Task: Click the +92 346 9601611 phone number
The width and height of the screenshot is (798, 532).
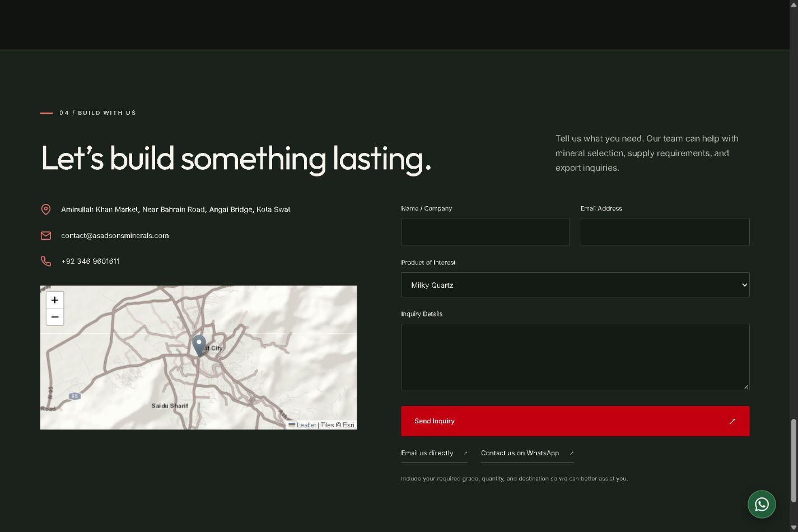Action: (90, 262)
